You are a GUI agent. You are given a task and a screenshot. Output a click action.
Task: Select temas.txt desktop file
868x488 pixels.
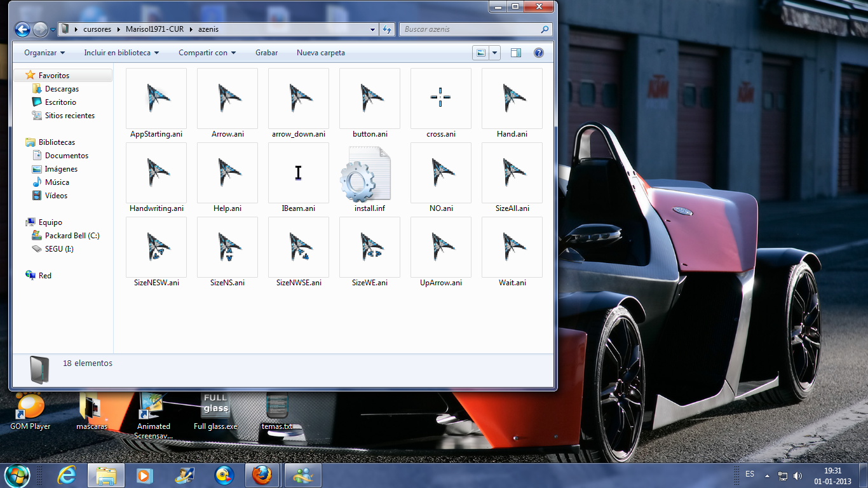pos(277,412)
